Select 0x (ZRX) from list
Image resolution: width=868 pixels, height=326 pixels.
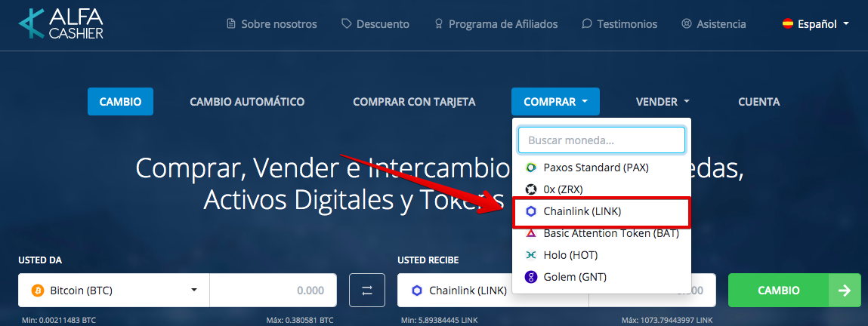(x=602, y=189)
